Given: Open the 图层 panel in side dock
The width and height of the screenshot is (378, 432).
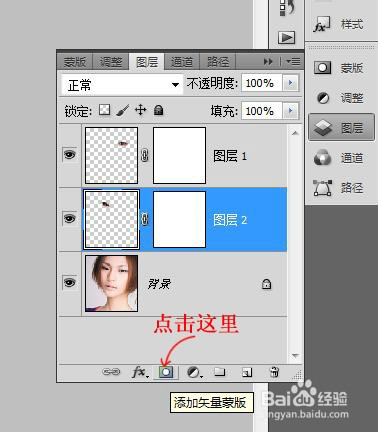Looking at the screenshot, I should pyautogui.click(x=341, y=128).
